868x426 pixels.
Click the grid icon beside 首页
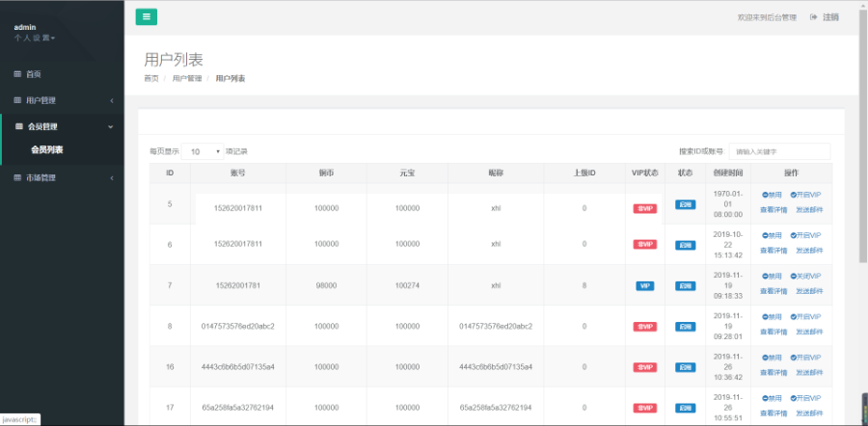click(17, 74)
